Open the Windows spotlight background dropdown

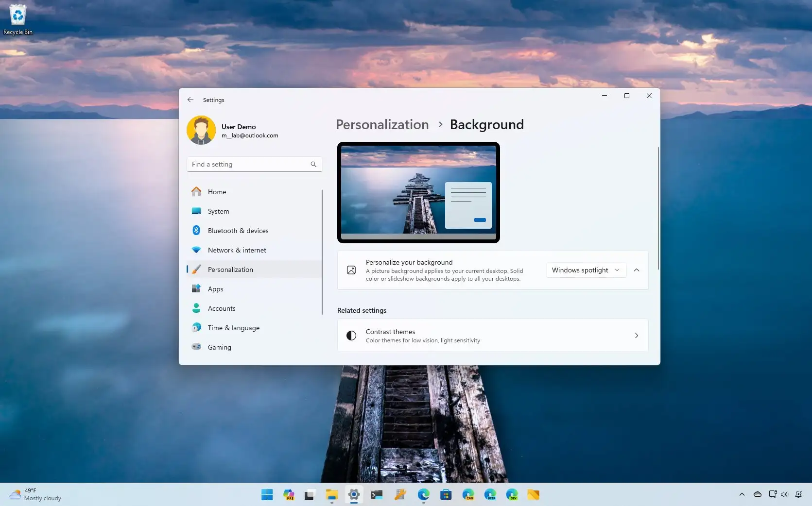585,270
